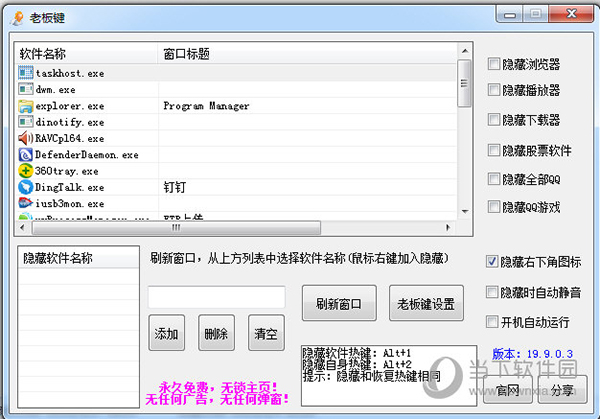Select the 360tray.exe row text
The image size is (600, 419).
[x=67, y=171]
